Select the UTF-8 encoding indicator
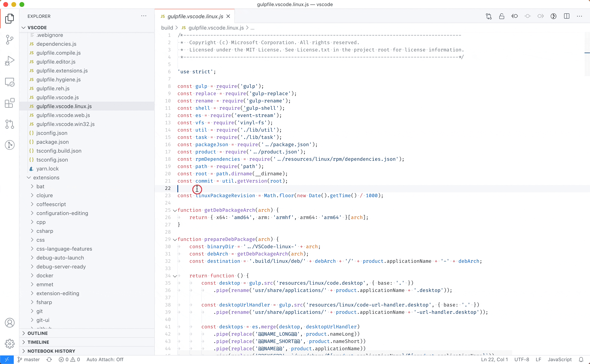The width and height of the screenshot is (590, 364). (522, 359)
